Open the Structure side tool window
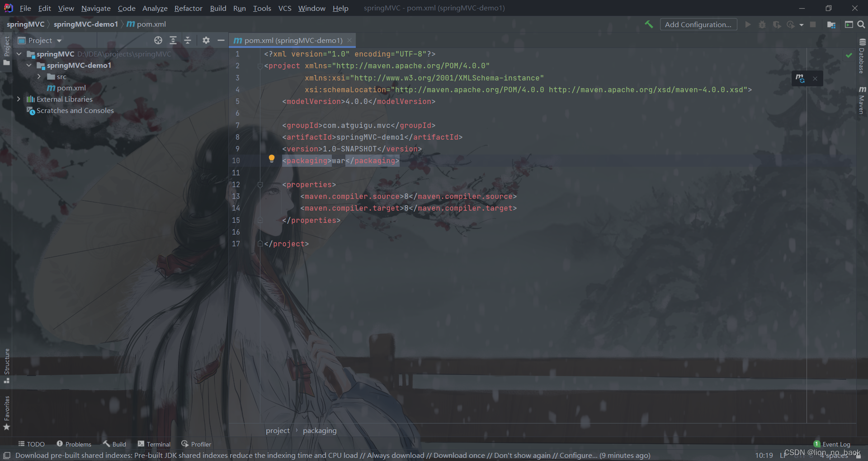 coord(6,366)
